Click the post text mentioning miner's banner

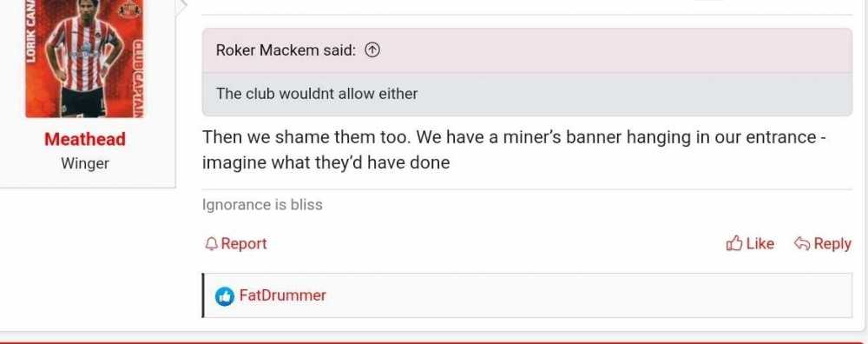(x=514, y=149)
